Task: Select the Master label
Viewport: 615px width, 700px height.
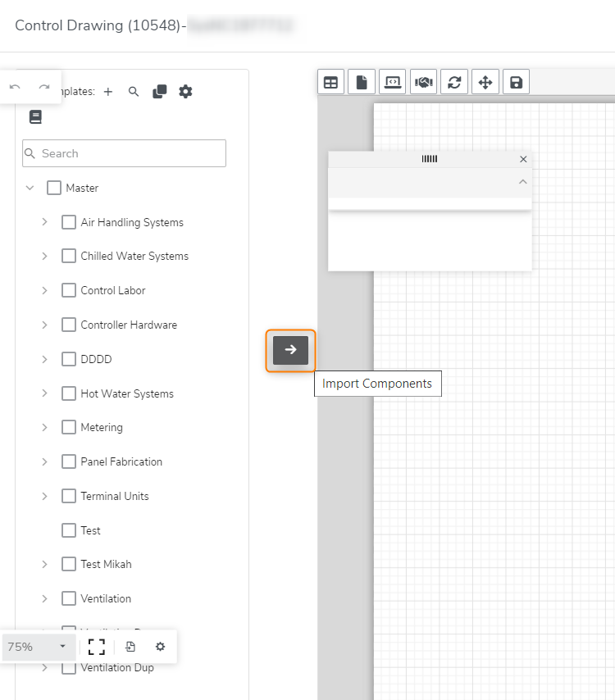Action: click(x=82, y=188)
